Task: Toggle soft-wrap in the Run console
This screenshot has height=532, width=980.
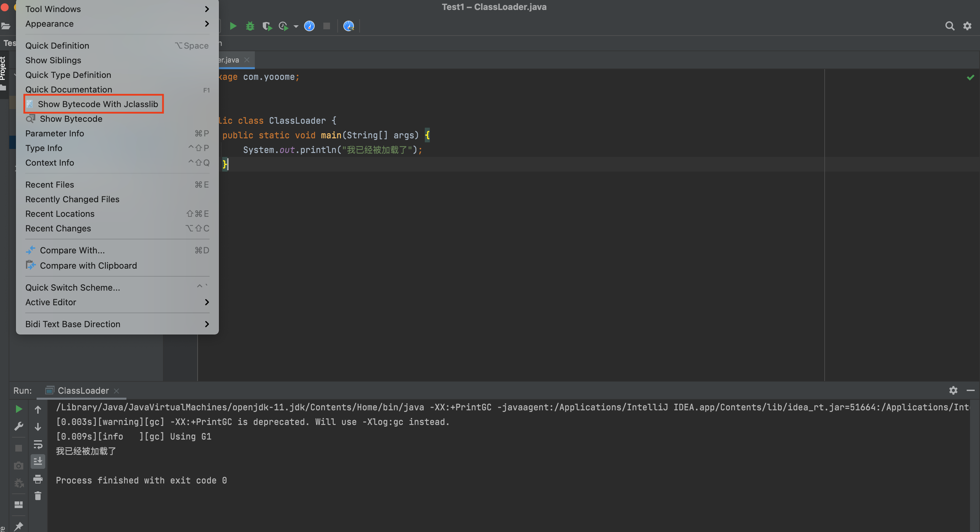Action: [x=38, y=444]
